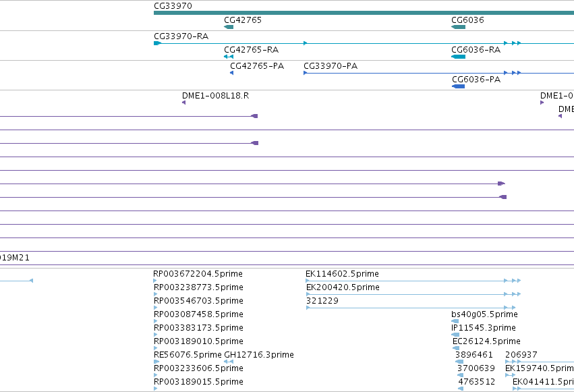Select the RE56076.5prime label
Image resolution: width=574 pixels, height=392 pixels.
point(188,355)
